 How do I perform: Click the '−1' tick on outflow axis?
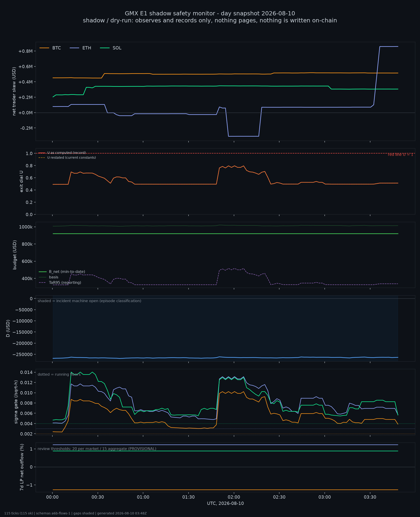[x=30, y=485]
